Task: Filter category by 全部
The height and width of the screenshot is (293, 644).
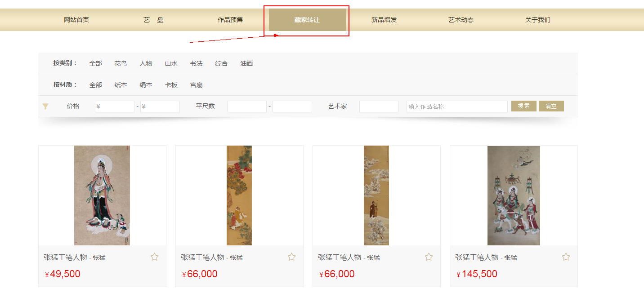Action: point(96,63)
